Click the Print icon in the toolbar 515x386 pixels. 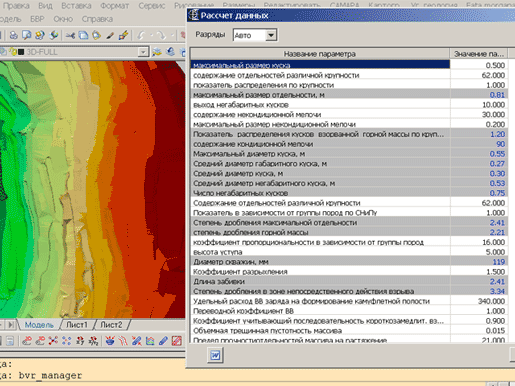tap(14, 35)
